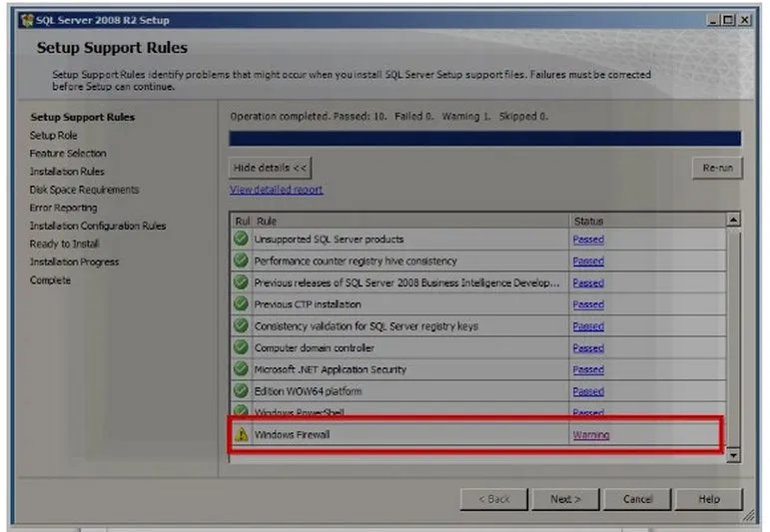Click green check icon for Previous releases of SQL Server 2008

tap(241, 282)
